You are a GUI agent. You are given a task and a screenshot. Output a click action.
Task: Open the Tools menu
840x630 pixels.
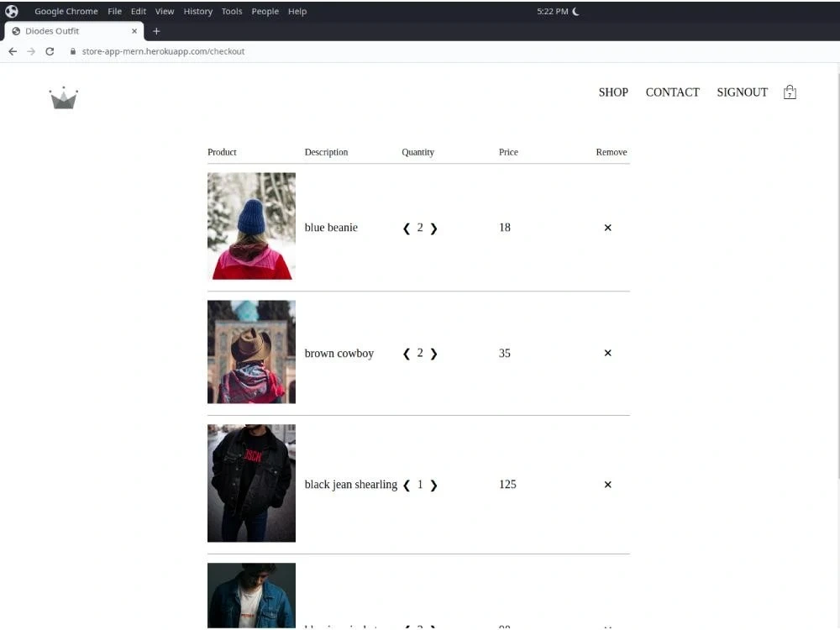click(232, 11)
